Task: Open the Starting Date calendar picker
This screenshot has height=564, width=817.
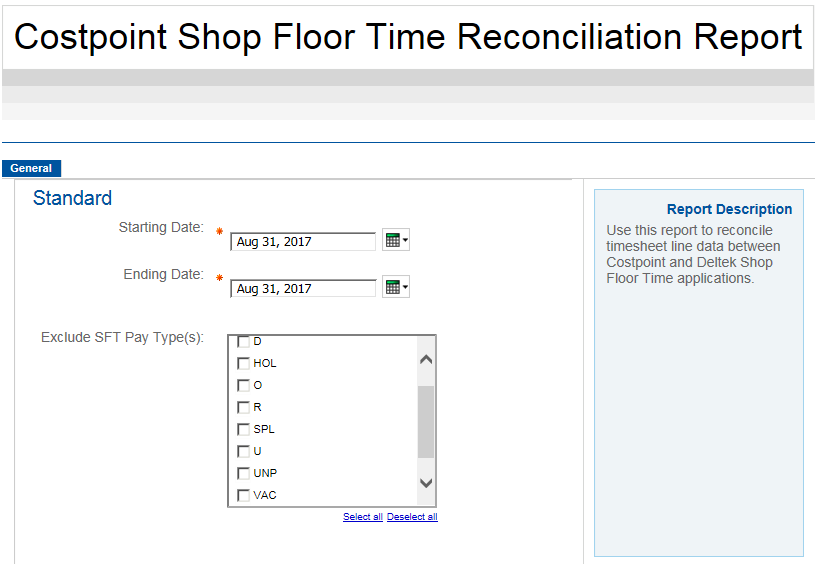Action: pyautogui.click(x=396, y=241)
